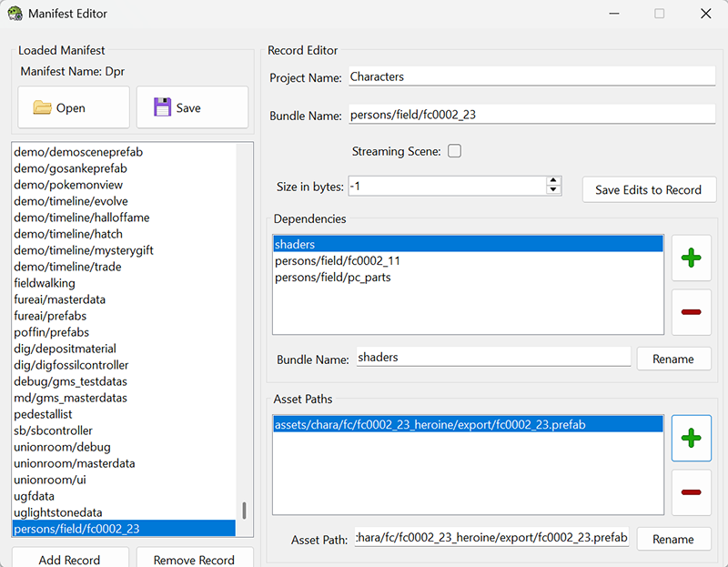The width and height of the screenshot is (728, 567).
Task: Add a dependency with the green plus
Action: point(691,258)
